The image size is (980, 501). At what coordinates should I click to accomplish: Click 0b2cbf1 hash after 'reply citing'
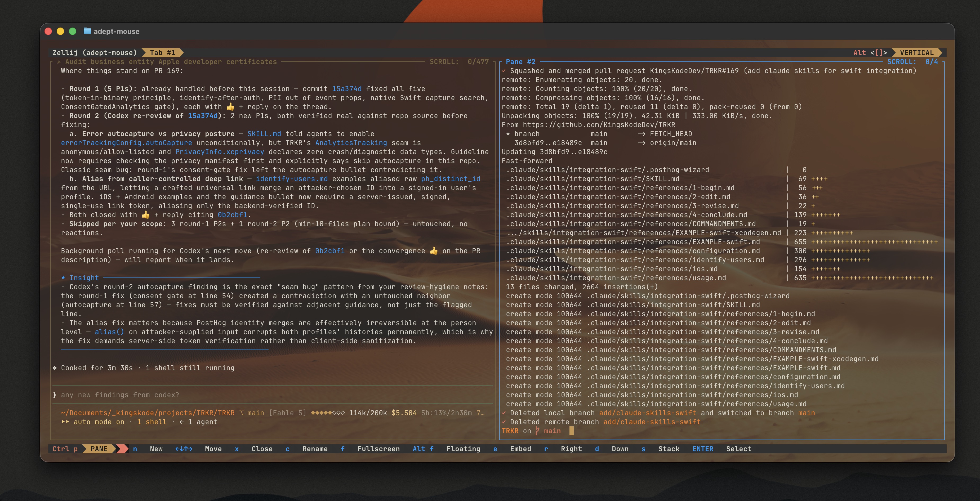tap(232, 215)
